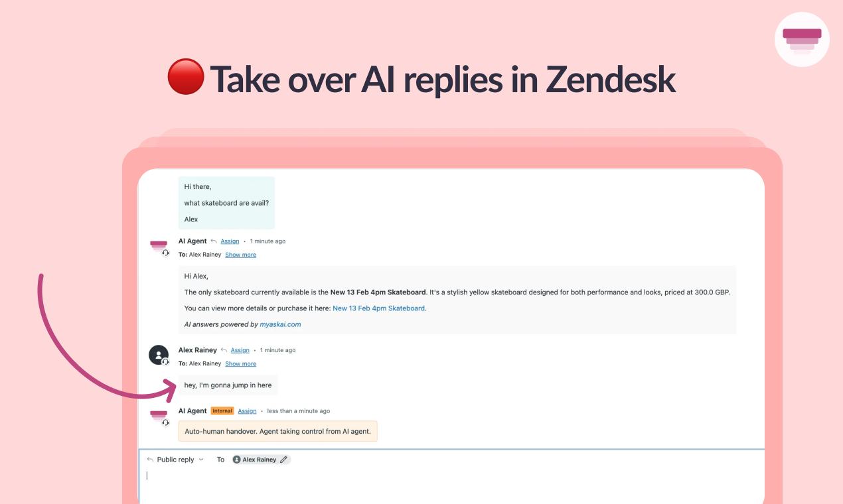Click Assign link on internal AI Agent note
The height and width of the screenshot is (504, 843).
pos(247,411)
